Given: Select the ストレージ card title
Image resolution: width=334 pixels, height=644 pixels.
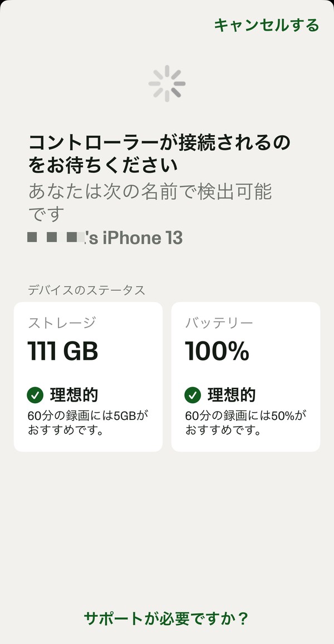Looking at the screenshot, I should click(62, 323).
